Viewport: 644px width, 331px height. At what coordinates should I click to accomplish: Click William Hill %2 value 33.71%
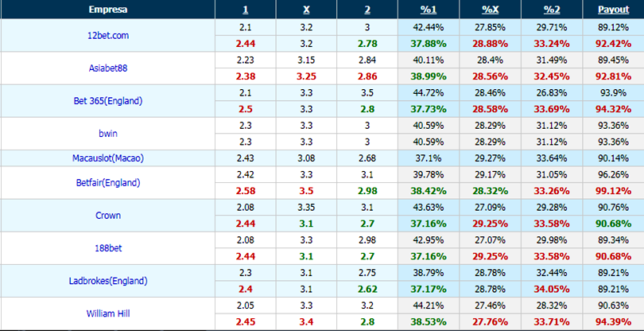click(552, 322)
